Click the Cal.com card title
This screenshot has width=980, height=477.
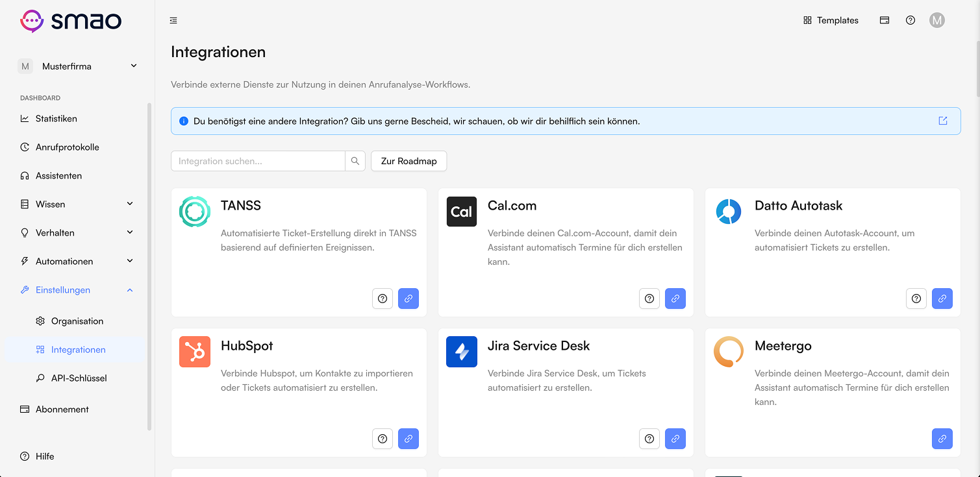[512, 206]
